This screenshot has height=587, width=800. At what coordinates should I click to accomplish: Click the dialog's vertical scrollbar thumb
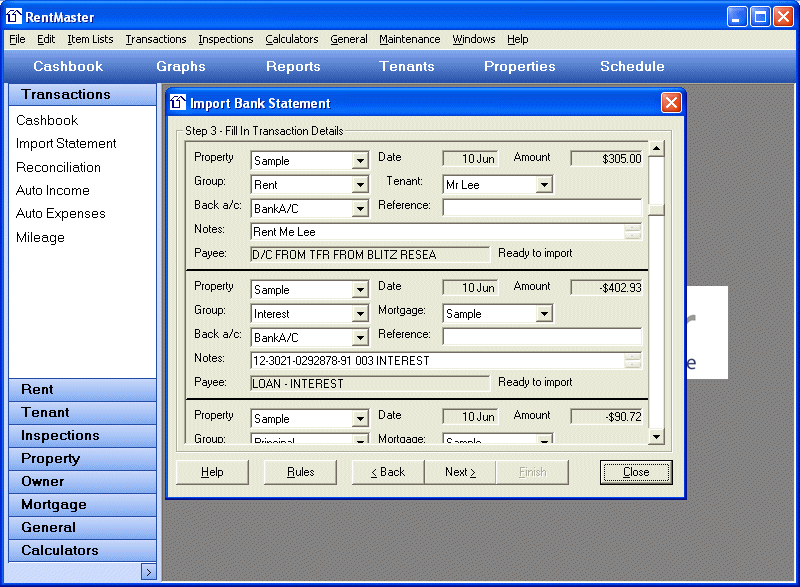tap(657, 210)
